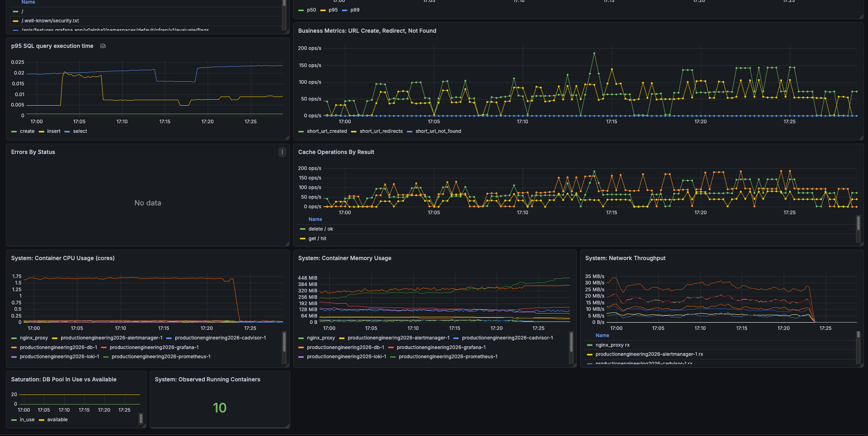Click the p95 SQL panel resize handle
Viewport: 868px width, 436px height.
click(287, 138)
